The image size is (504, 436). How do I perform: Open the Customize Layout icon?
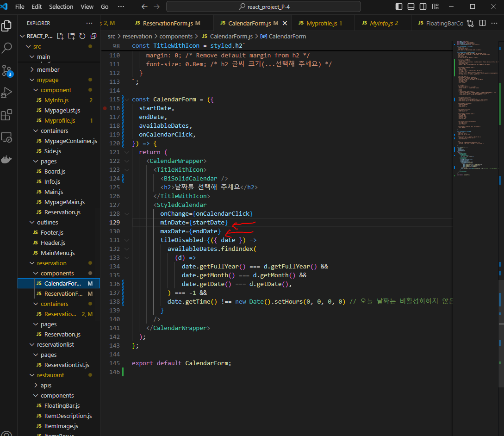pos(435,6)
